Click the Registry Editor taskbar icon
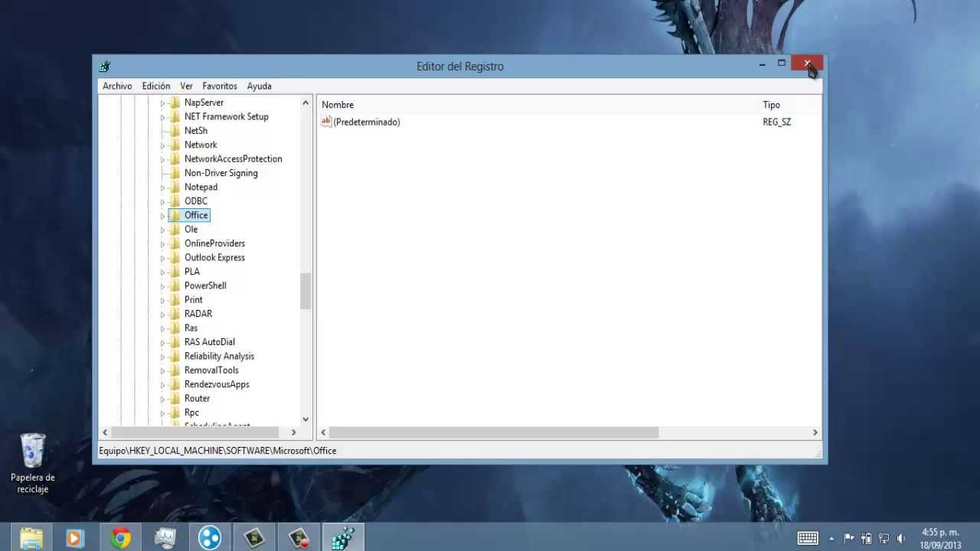980x551 pixels. point(342,538)
